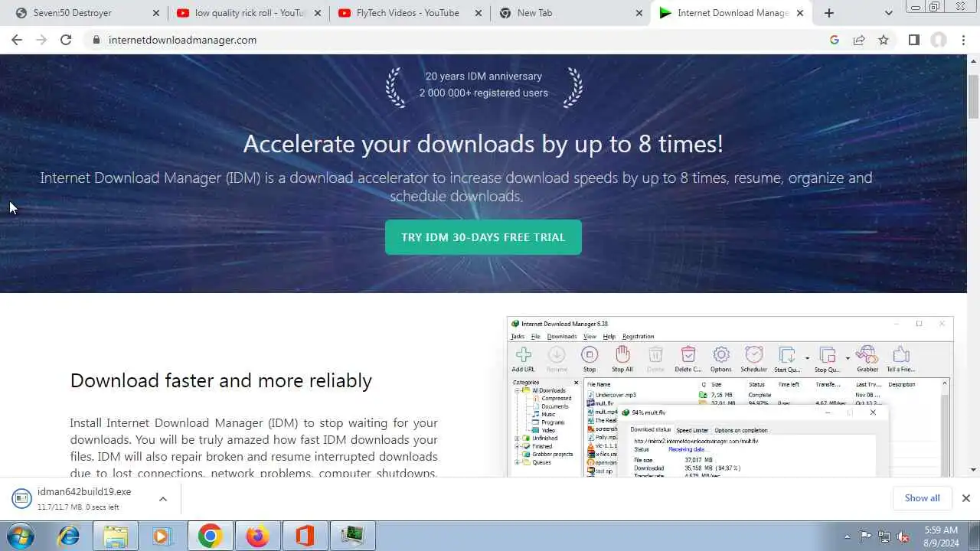Click the address bar showing internetdownloadmanager.com
The image size is (980, 551).
click(459, 40)
